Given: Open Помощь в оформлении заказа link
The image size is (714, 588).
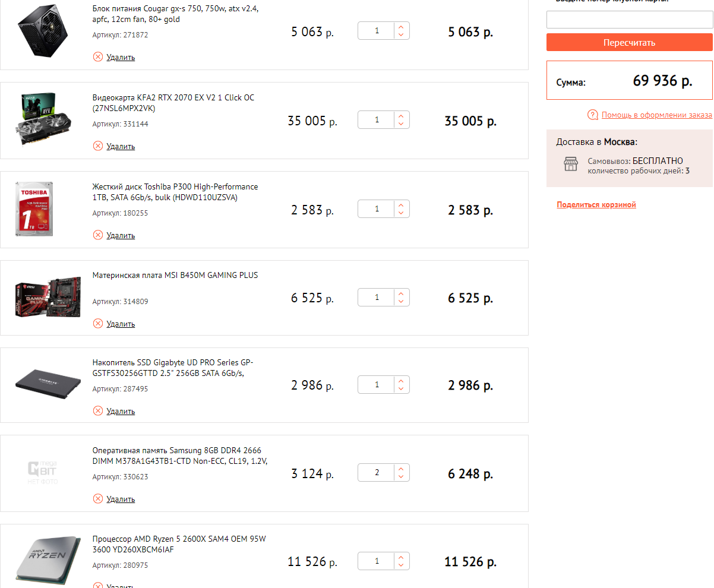Looking at the screenshot, I should [x=656, y=115].
